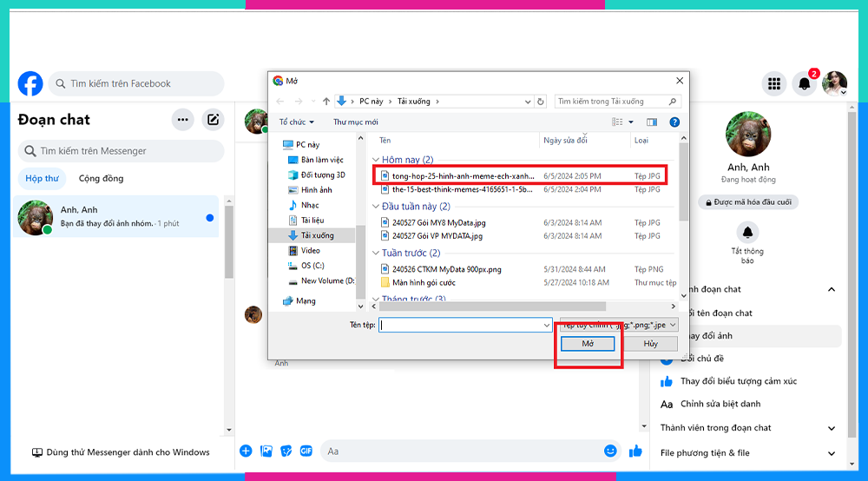This screenshot has height=481, width=868.
Task: Switch to the Hộp thư tab
Action: (x=42, y=178)
